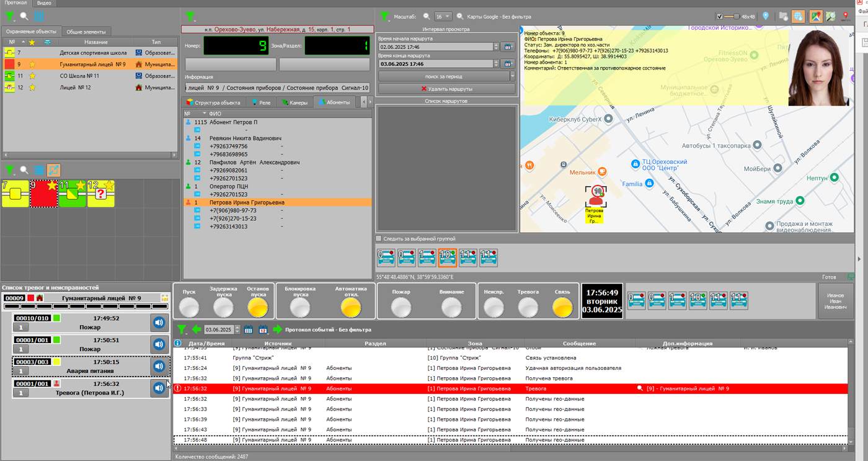Click the red object 9 tile in grid

pyautogui.click(x=43, y=194)
